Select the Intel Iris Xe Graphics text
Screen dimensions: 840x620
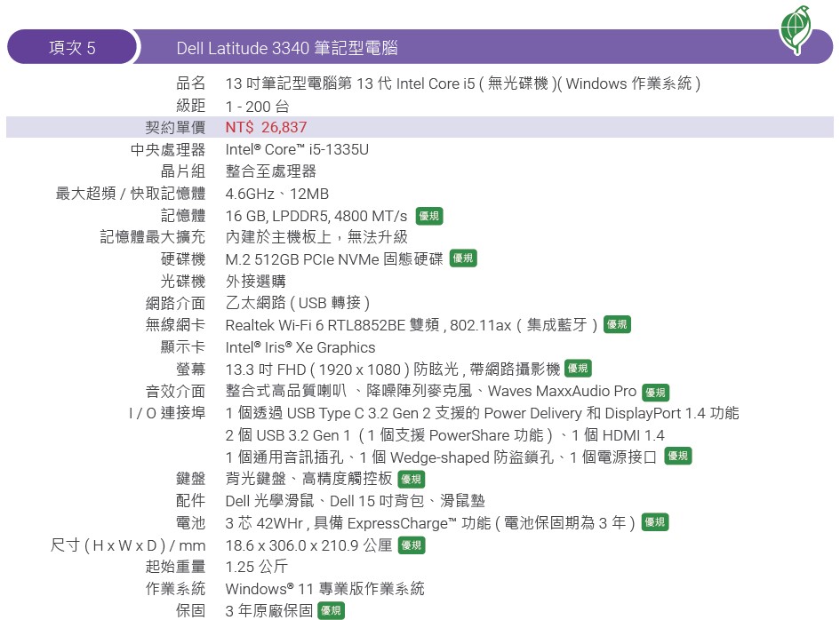[x=300, y=347]
